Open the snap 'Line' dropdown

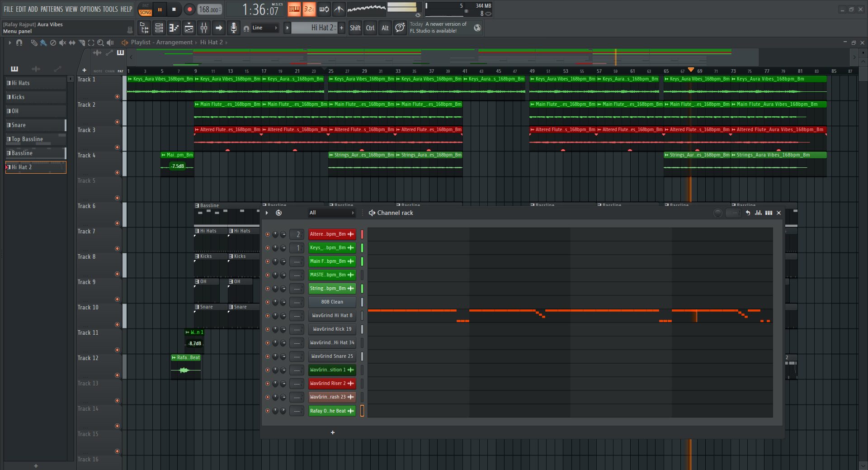point(265,28)
